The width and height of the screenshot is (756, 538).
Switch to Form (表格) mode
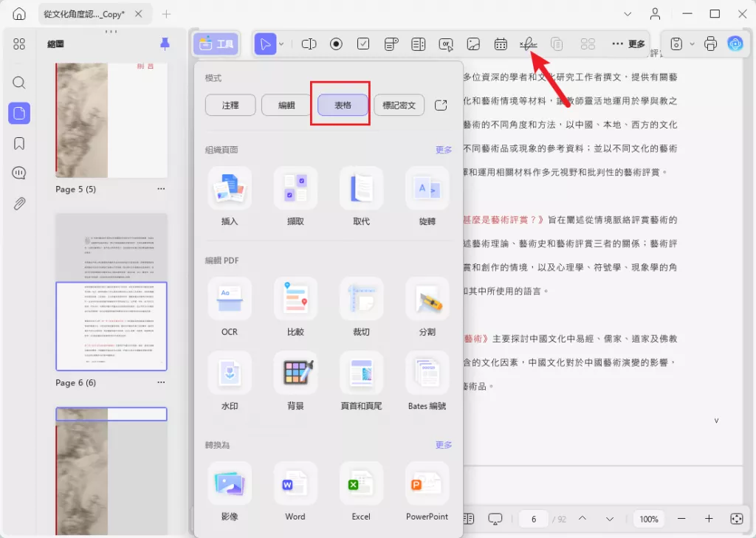tap(343, 105)
